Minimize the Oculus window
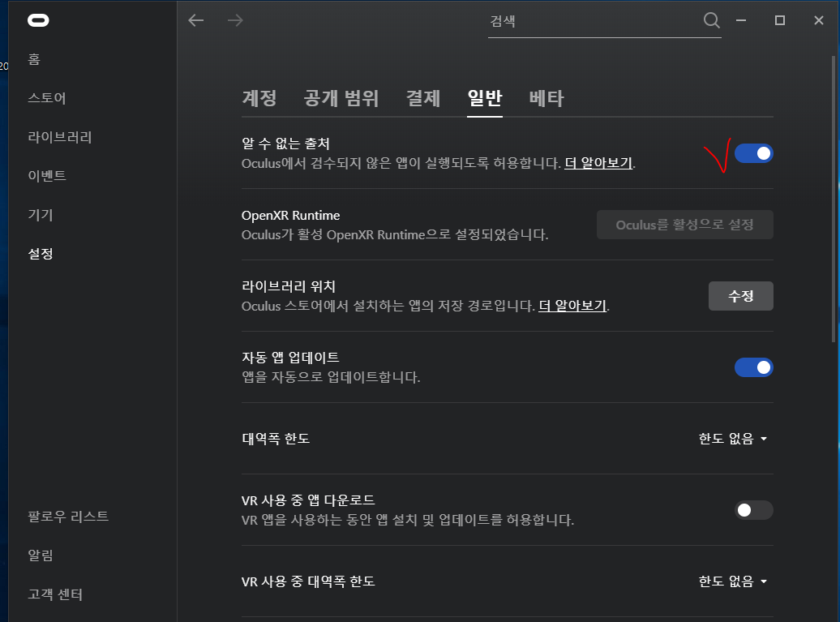The height and width of the screenshot is (622, 840). point(741,20)
